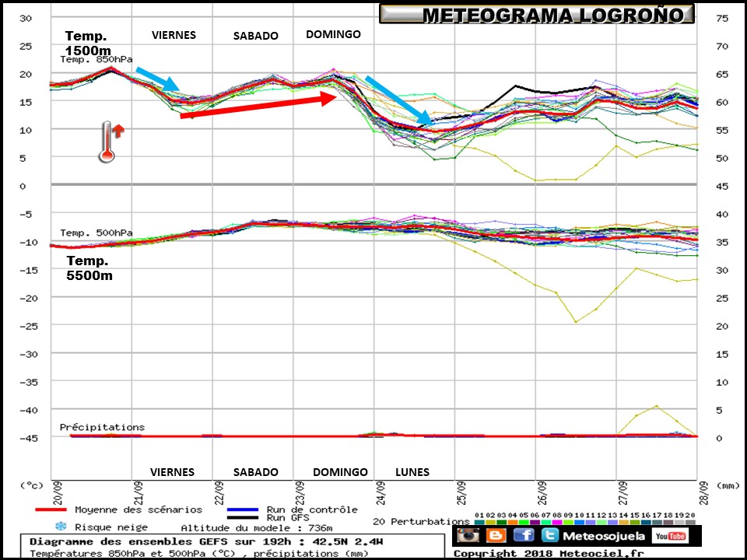Open the YouTube logo link
The image size is (747, 560).
coord(670,536)
